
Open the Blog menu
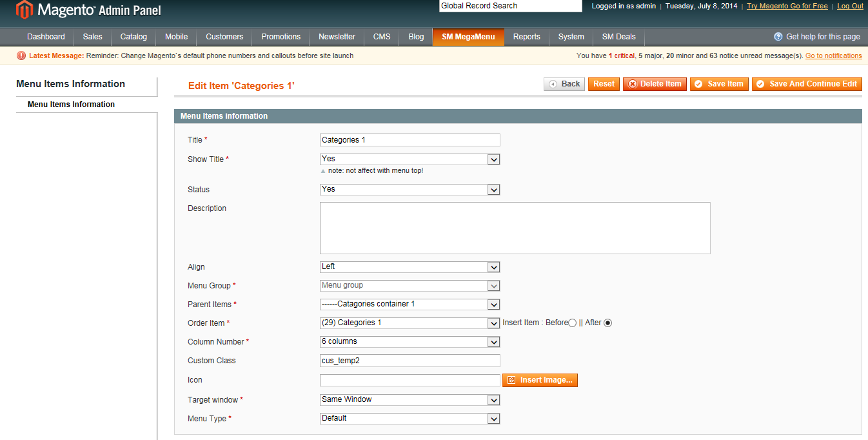click(417, 37)
